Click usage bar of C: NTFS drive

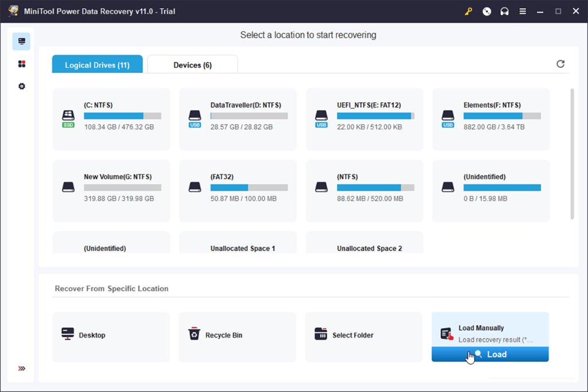(x=123, y=116)
